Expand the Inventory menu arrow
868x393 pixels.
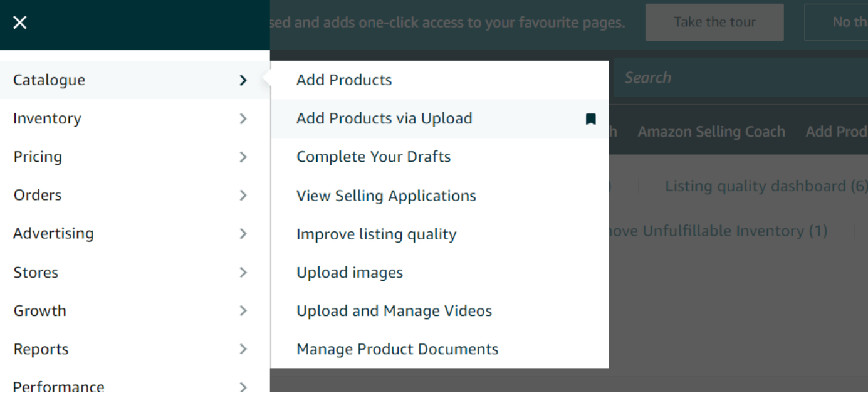pyautogui.click(x=243, y=118)
